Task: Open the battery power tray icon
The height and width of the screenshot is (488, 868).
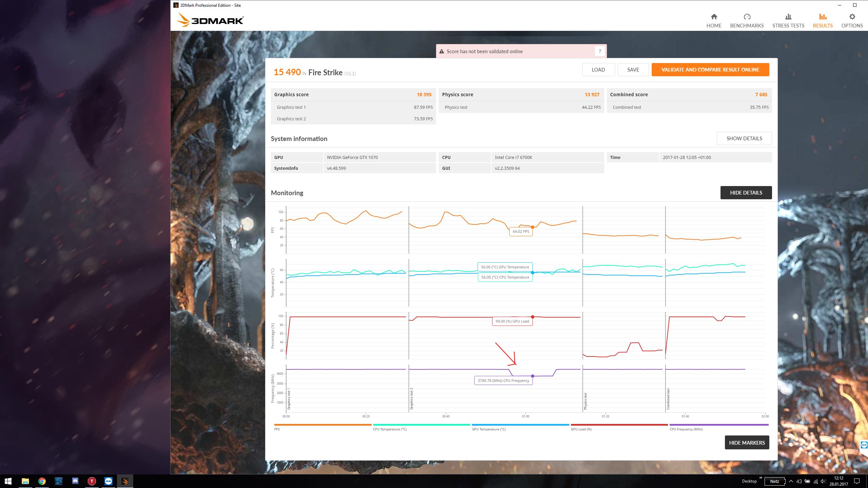Action: click(807, 481)
